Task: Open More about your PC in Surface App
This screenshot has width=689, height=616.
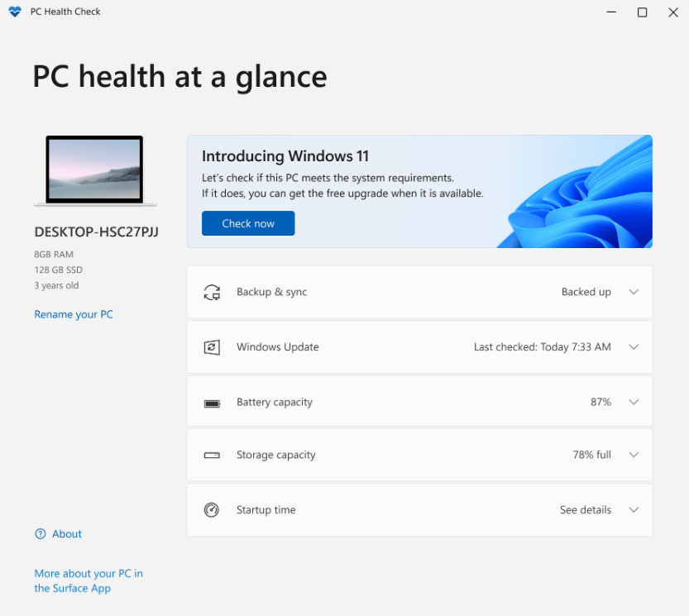Action: [x=89, y=580]
